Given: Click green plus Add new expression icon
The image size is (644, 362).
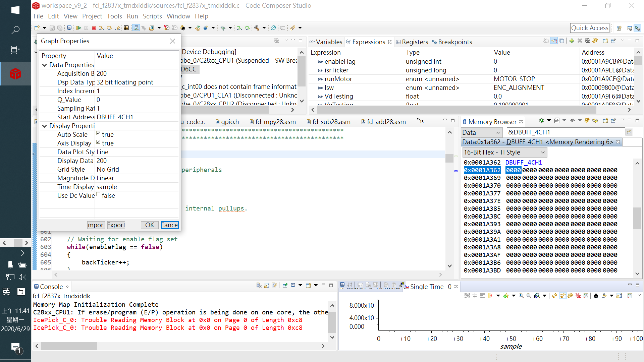Looking at the screenshot, I should click(x=572, y=41).
